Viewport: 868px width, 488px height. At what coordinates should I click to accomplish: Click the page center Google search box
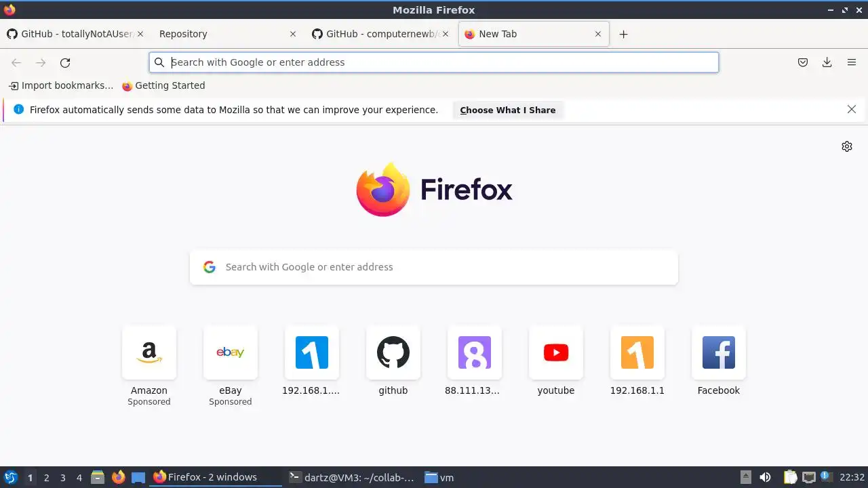pos(434,267)
